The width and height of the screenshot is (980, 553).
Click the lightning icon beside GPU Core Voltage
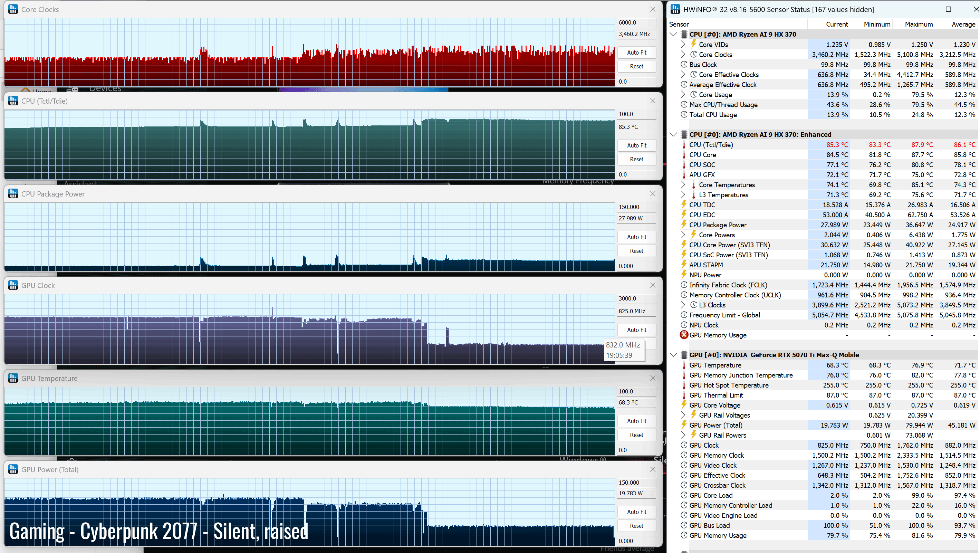pos(684,404)
